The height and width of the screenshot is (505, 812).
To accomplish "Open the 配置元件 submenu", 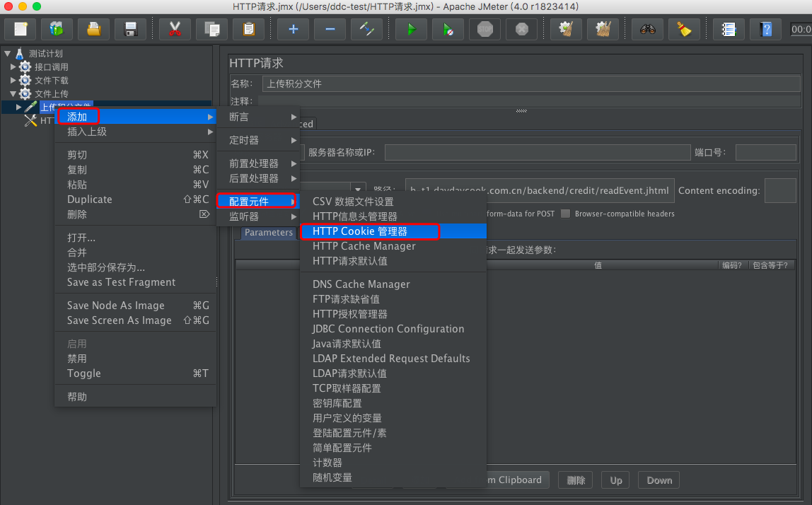I will pyautogui.click(x=258, y=202).
